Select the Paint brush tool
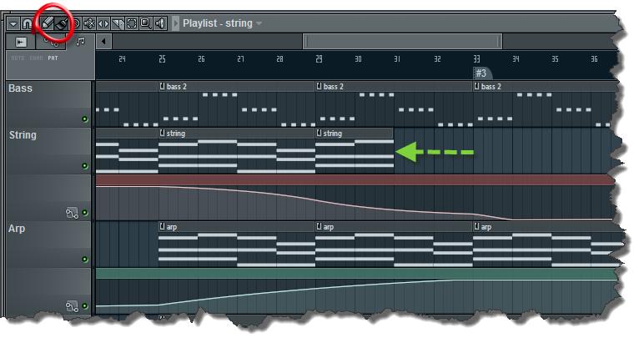The height and width of the screenshot is (343, 644). coord(61,23)
